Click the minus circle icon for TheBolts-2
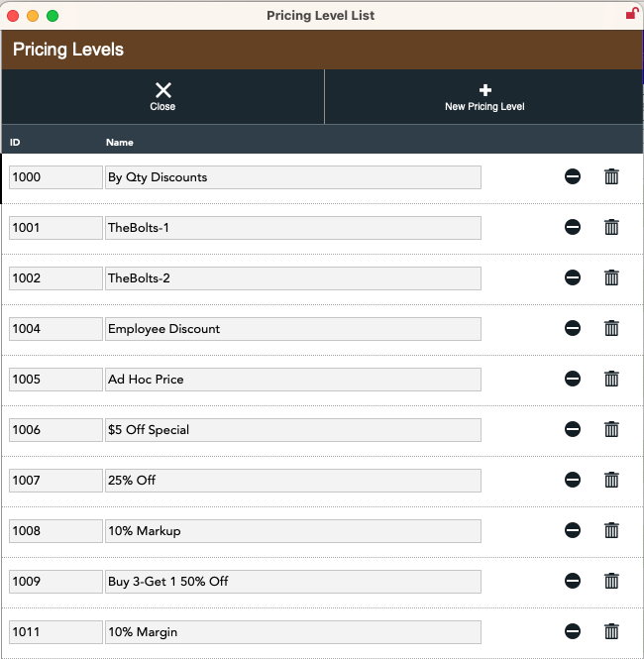Screen dimensions: 644x659 click(x=573, y=277)
